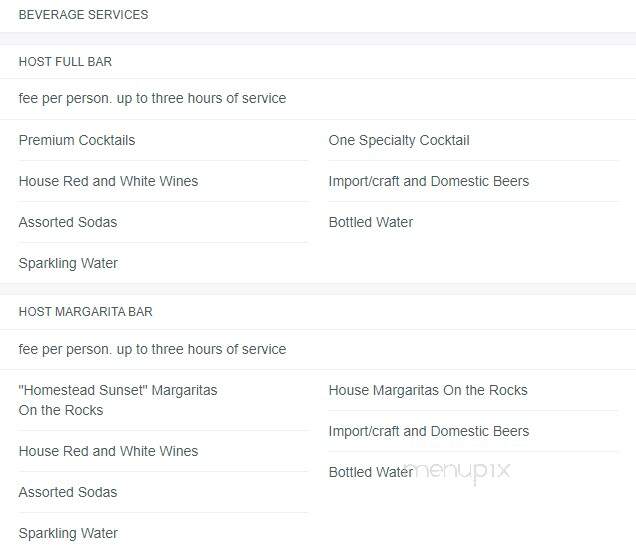The image size is (636, 553).
Task: Select the HOST MARGARITA BAR section header
Action: 86,312
